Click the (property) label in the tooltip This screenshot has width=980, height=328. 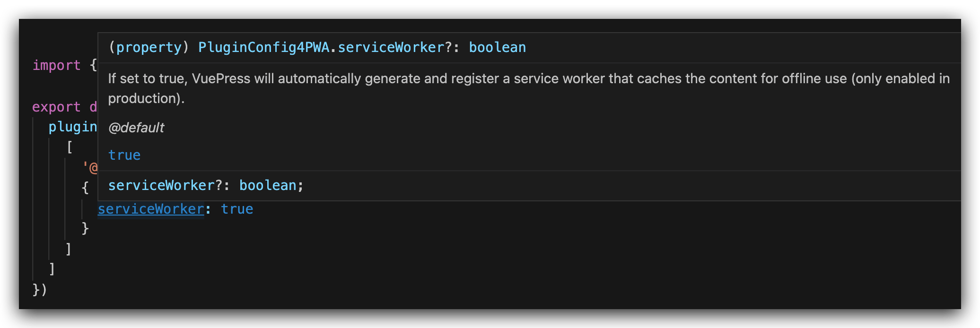149,47
